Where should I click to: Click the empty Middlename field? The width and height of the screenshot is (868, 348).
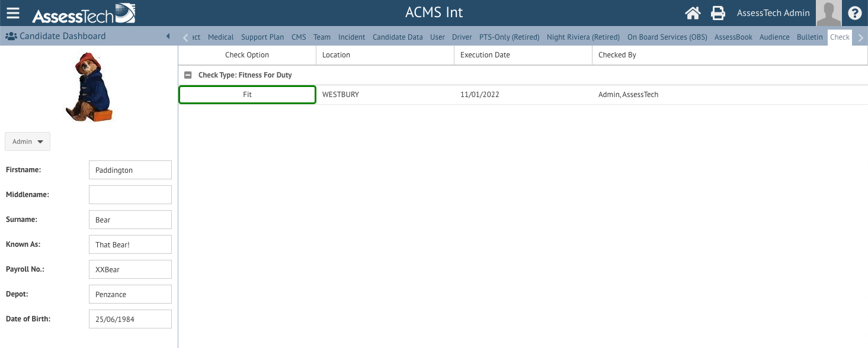tap(130, 195)
